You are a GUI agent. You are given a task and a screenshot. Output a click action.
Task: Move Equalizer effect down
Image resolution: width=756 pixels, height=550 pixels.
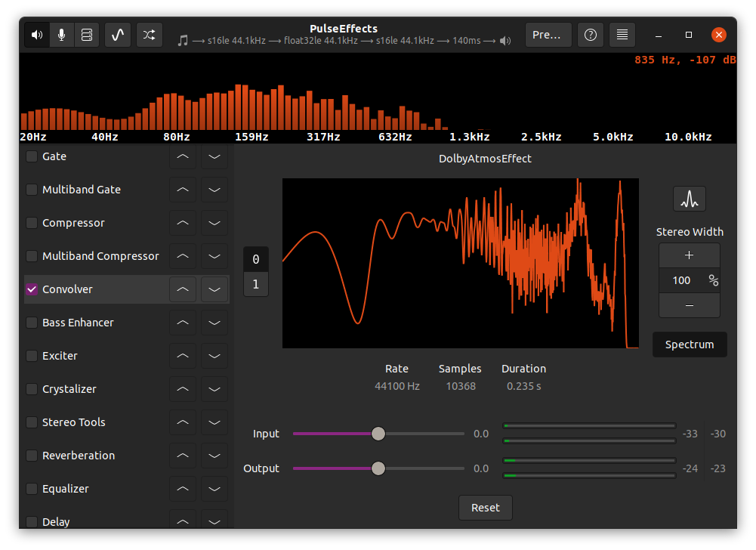tap(214, 489)
